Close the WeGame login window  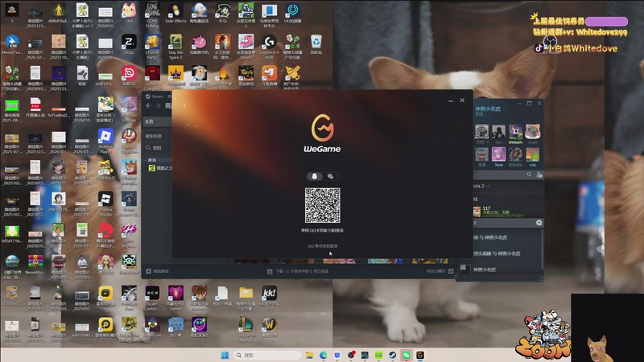coord(462,100)
